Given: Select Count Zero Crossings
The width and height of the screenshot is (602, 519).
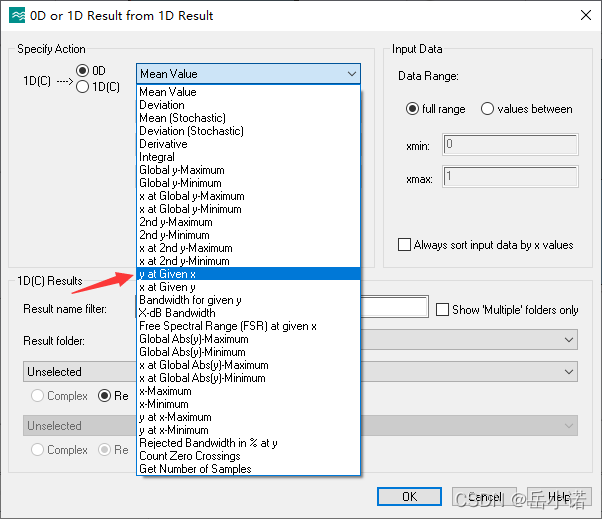Looking at the screenshot, I should tap(248, 456).
